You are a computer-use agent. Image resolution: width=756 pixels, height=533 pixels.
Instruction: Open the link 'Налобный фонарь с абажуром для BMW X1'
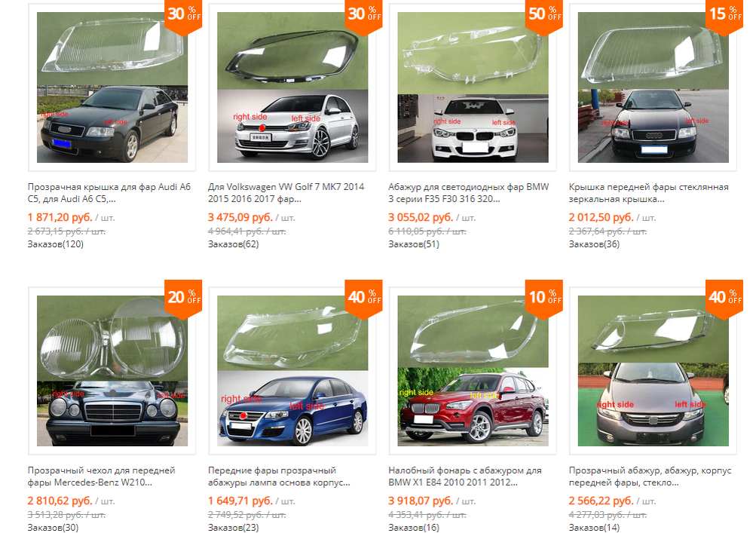pyautogui.click(x=465, y=476)
